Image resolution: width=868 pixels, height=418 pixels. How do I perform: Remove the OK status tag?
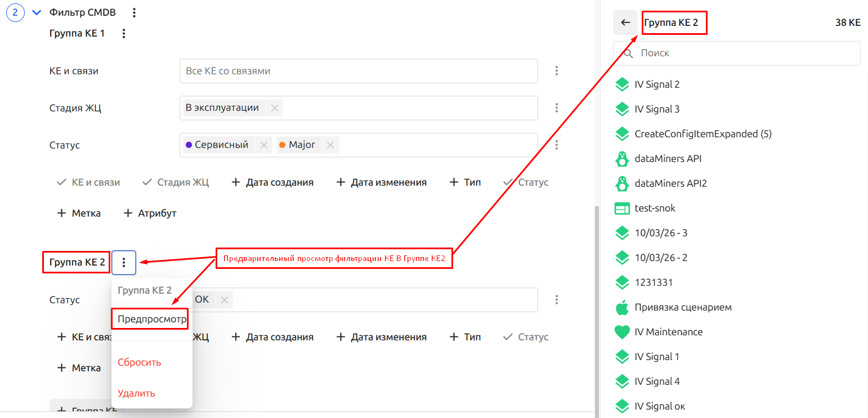point(224,300)
